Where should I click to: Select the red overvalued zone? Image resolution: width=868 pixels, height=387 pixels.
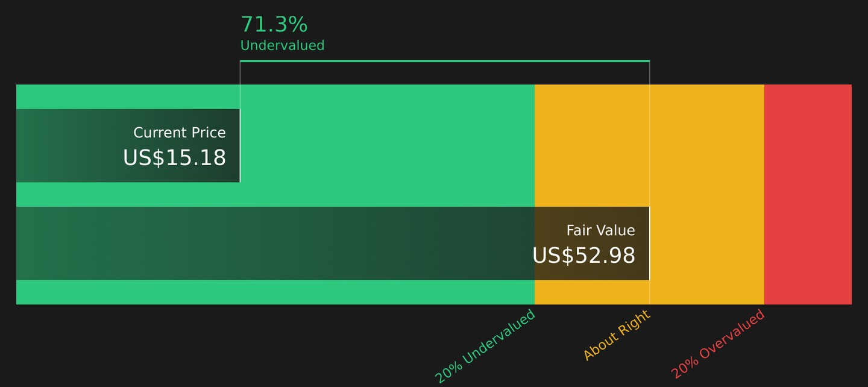(x=808, y=194)
